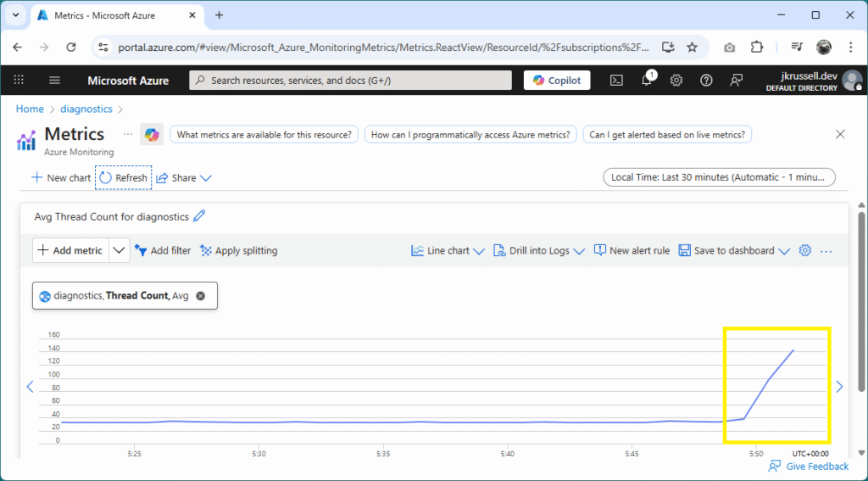Remove the Thread Count metric with x
This screenshot has height=481, width=868.
coord(200,296)
